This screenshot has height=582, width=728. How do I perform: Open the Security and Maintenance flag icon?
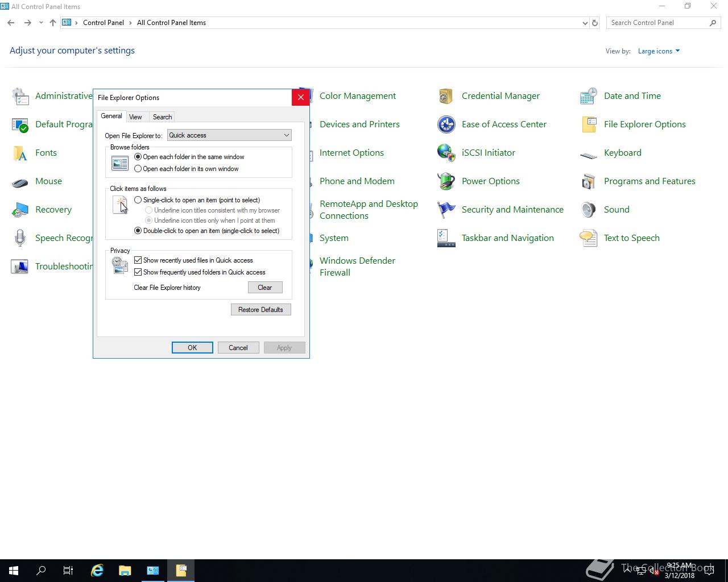pos(446,210)
